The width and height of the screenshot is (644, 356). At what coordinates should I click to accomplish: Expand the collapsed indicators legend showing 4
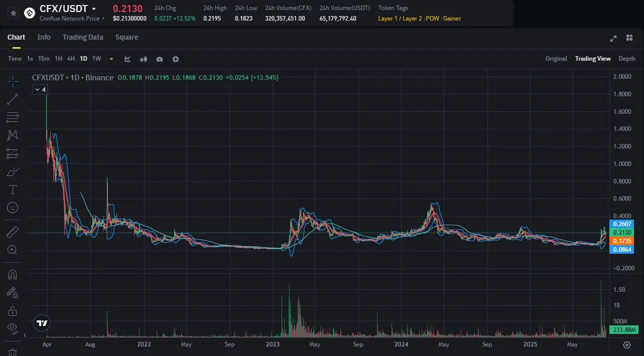[40, 89]
